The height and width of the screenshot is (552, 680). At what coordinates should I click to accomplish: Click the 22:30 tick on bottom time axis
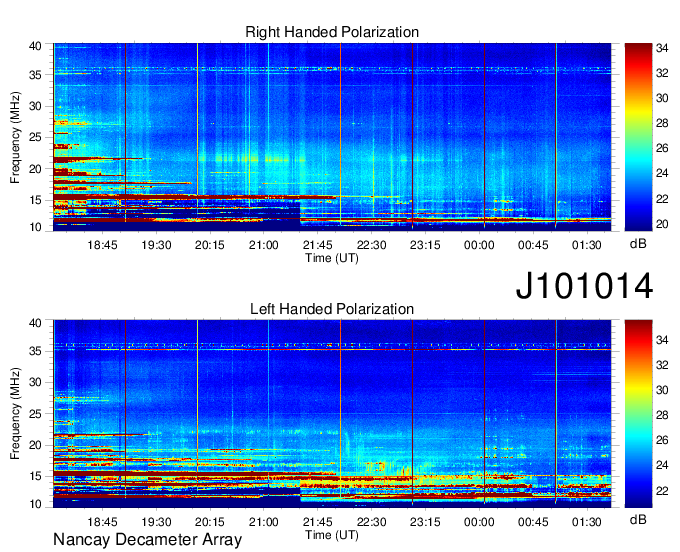(371, 522)
